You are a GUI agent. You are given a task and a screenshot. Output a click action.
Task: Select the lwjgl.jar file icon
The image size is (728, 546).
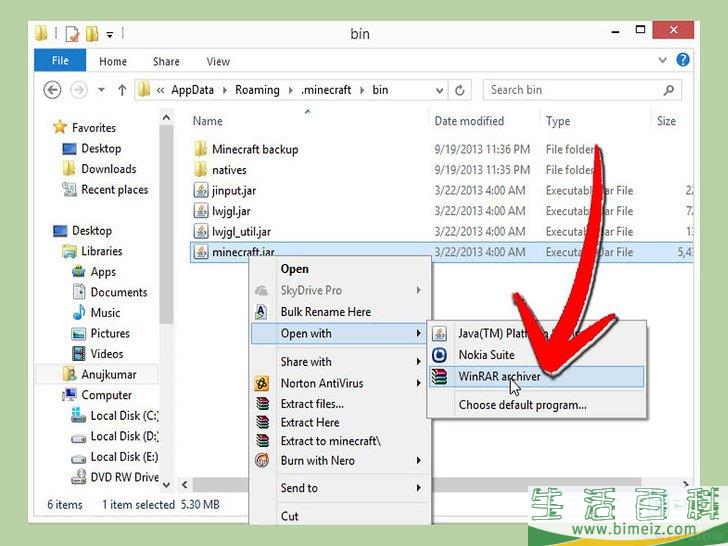point(201,211)
